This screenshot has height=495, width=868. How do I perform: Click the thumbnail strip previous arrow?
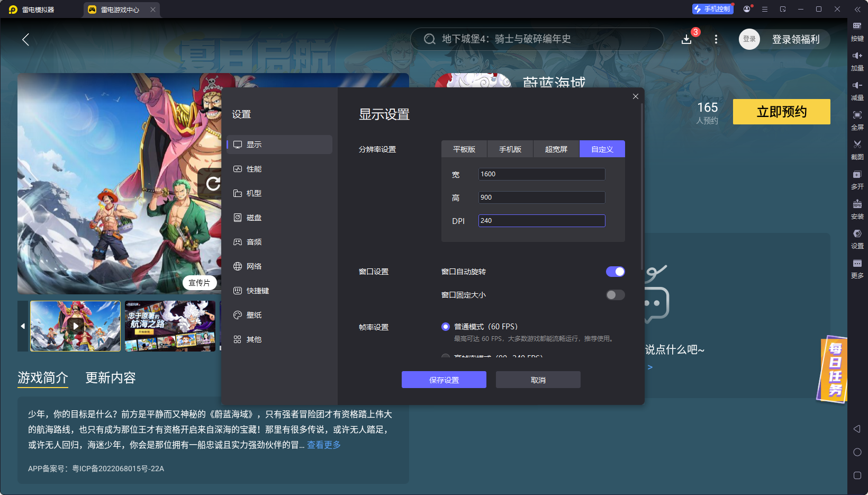coord(23,326)
